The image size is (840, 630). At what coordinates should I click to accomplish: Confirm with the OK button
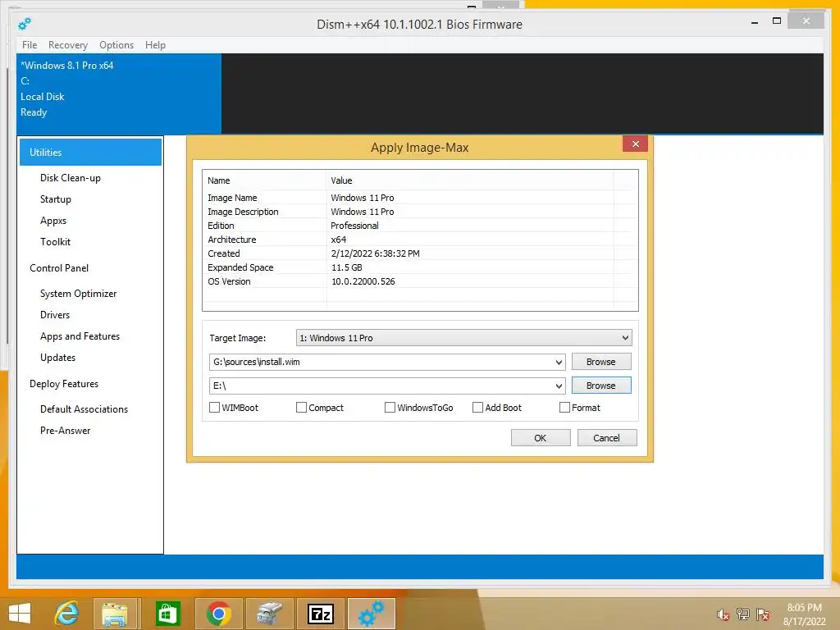(541, 438)
